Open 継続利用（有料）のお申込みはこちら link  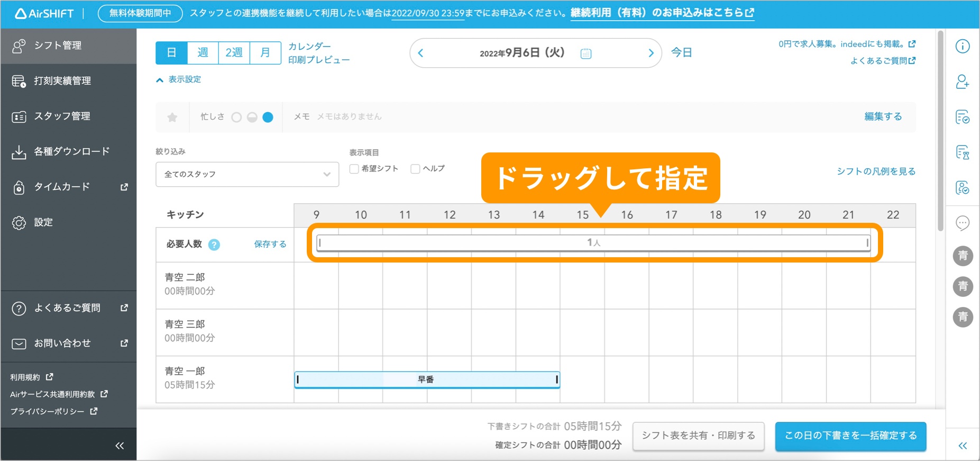(662, 13)
